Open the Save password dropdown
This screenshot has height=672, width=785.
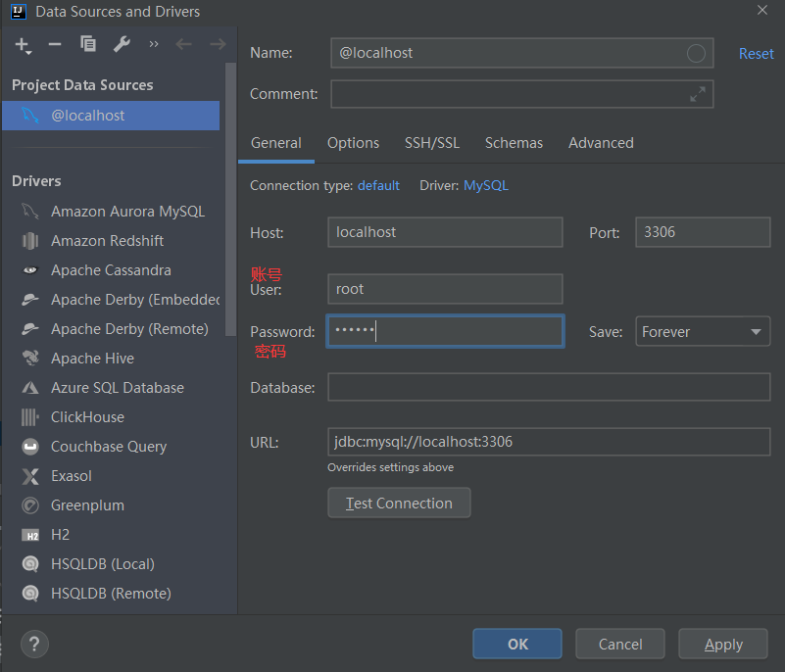[703, 332]
